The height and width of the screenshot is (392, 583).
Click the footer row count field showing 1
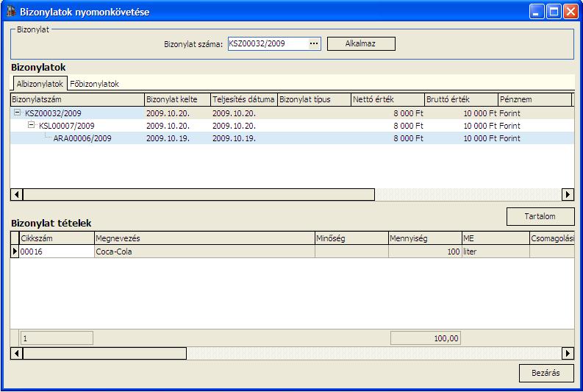pos(57,338)
